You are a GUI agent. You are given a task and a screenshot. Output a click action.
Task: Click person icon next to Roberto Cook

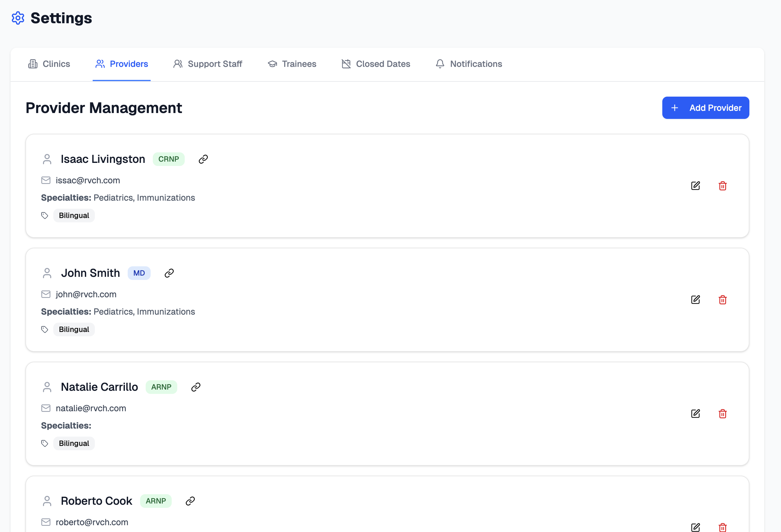[47, 501]
